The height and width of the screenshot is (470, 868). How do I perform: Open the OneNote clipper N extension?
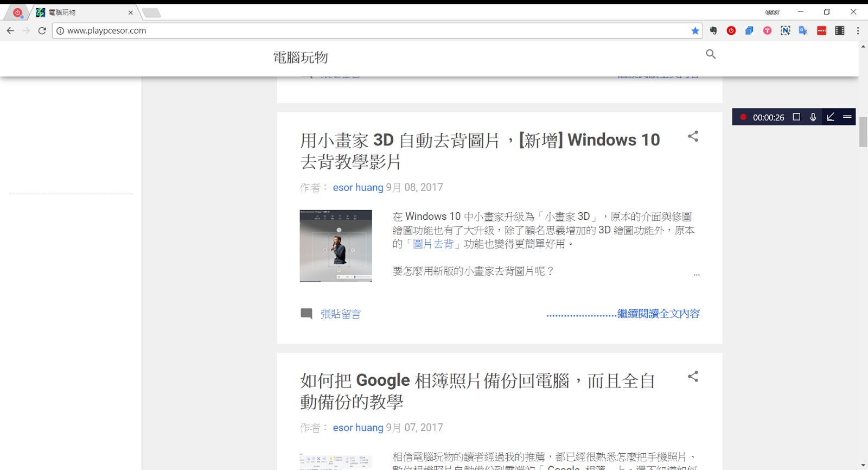(786, 31)
